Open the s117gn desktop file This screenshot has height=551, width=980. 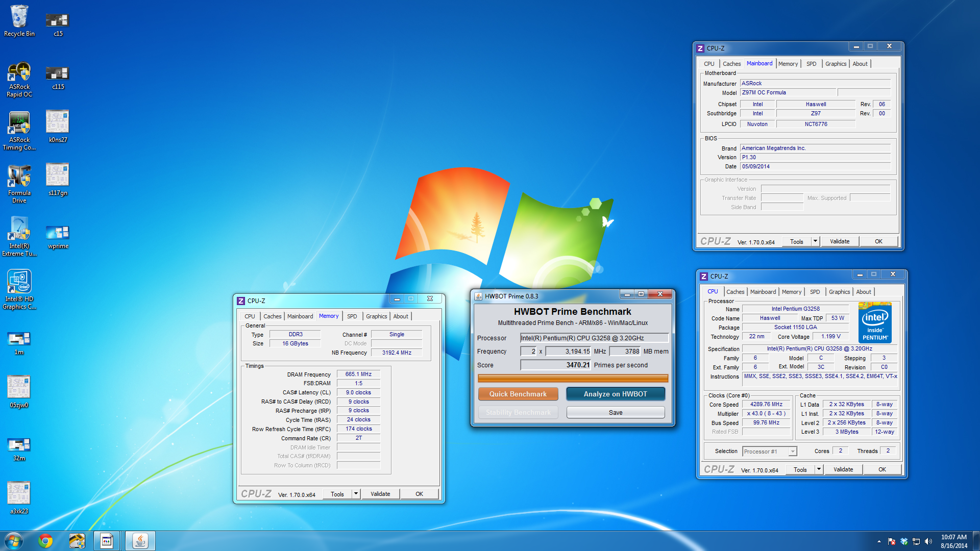tap(58, 180)
